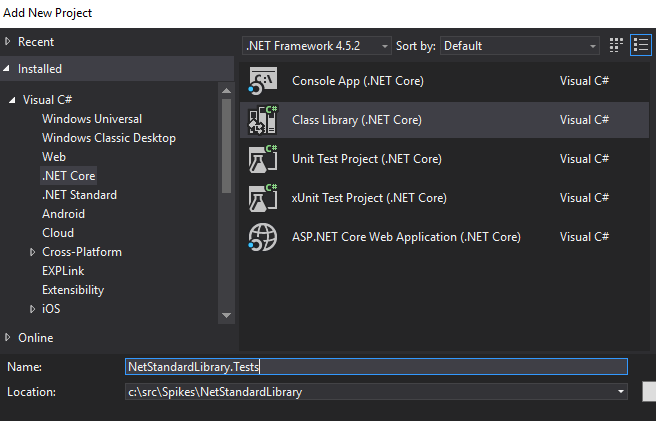The width and height of the screenshot is (656, 421).
Task: Choose Class Library (.NET Core) template name
Action: coord(357,120)
